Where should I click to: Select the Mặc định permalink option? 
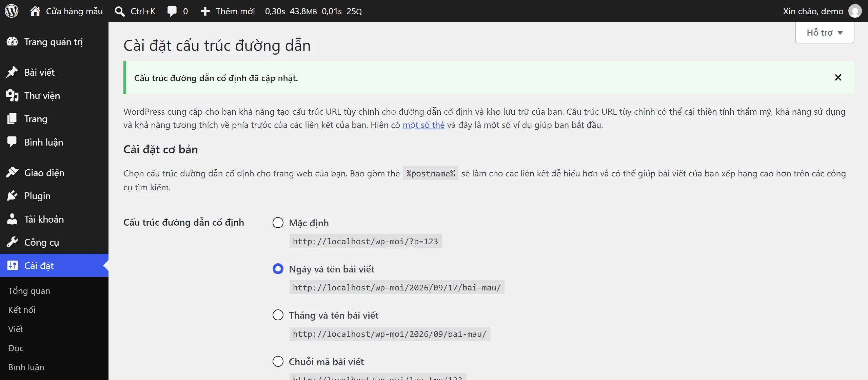pos(278,223)
